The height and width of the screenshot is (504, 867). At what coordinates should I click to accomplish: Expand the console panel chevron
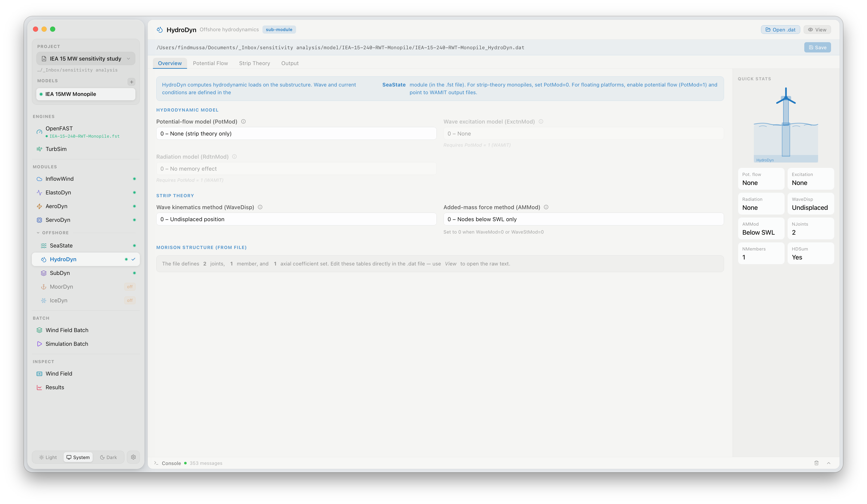click(828, 463)
